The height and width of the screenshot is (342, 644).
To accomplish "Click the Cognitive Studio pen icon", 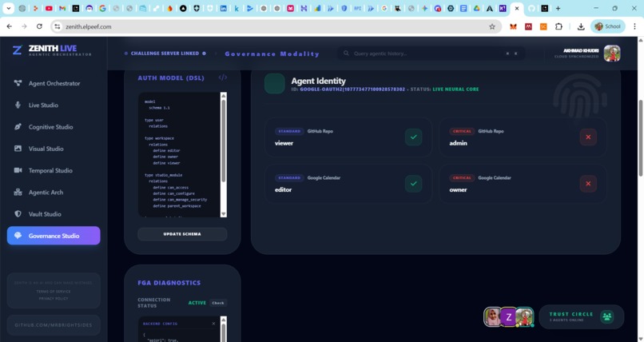I will pyautogui.click(x=18, y=127).
